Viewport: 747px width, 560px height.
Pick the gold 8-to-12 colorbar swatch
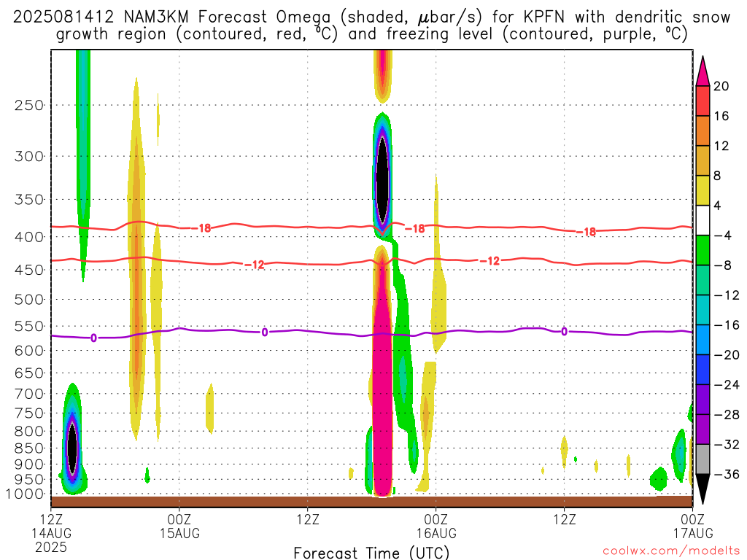(x=703, y=161)
